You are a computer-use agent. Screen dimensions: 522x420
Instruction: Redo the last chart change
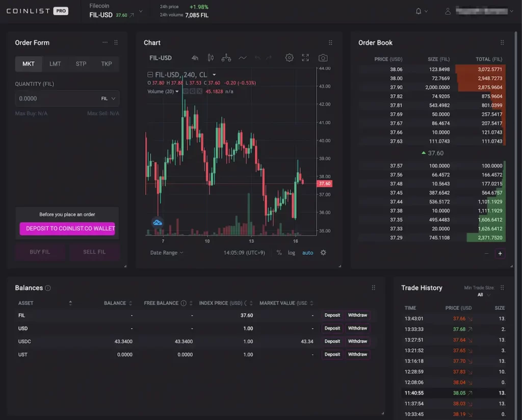coord(269,58)
